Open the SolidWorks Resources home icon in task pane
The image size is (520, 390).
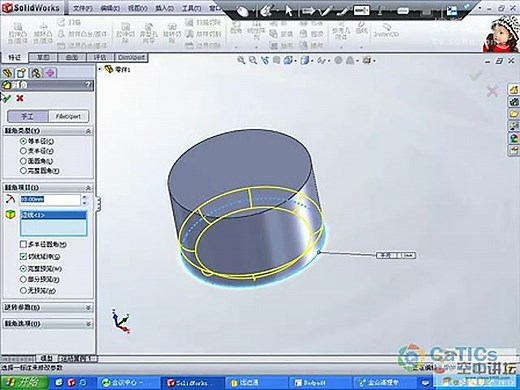pyautogui.click(x=514, y=89)
